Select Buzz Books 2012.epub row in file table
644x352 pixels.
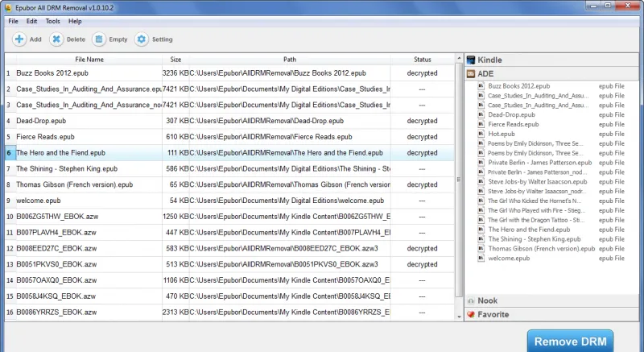229,73
